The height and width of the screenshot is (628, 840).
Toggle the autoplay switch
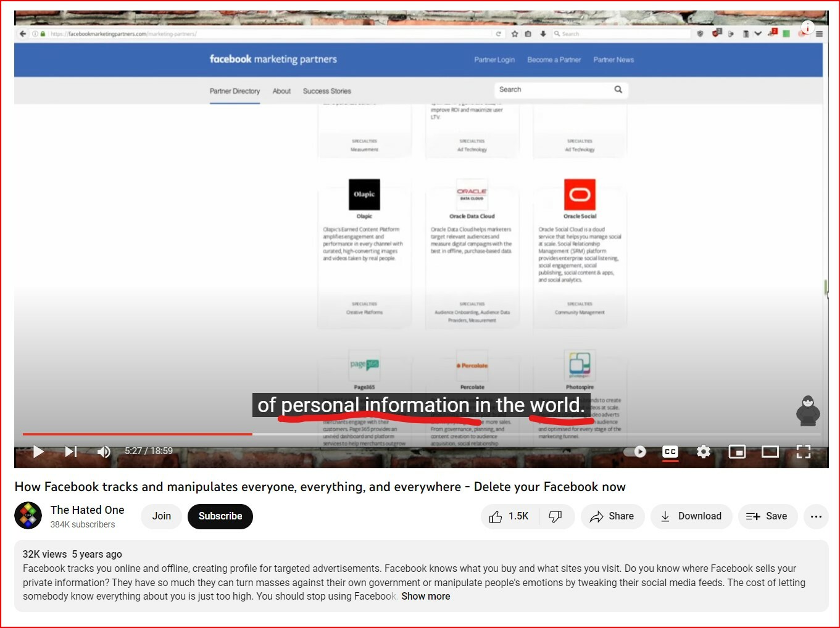click(635, 452)
